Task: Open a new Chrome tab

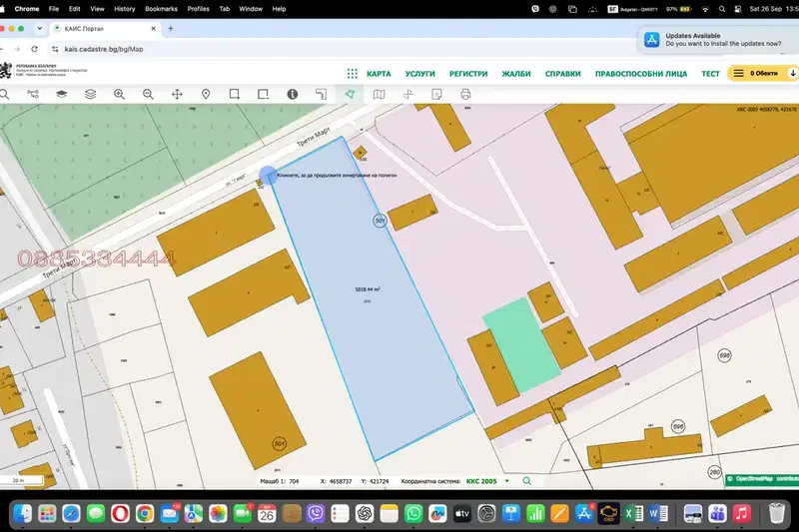Action: [x=171, y=29]
